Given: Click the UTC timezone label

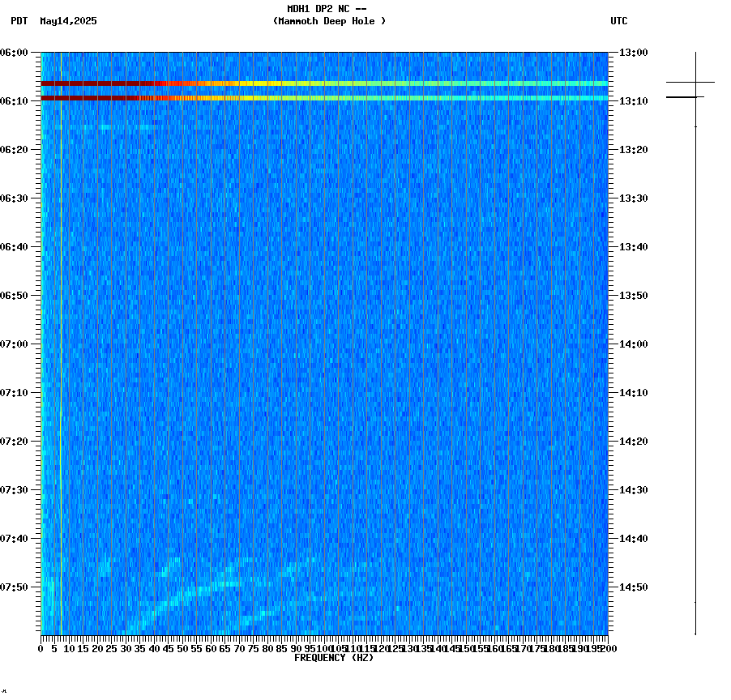Looking at the screenshot, I should (619, 22).
